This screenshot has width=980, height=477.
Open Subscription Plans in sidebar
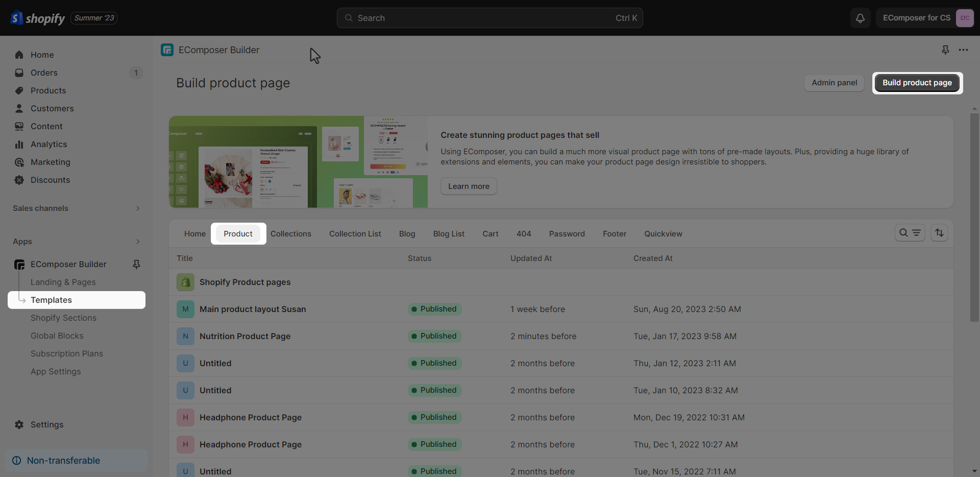click(x=67, y=353)
